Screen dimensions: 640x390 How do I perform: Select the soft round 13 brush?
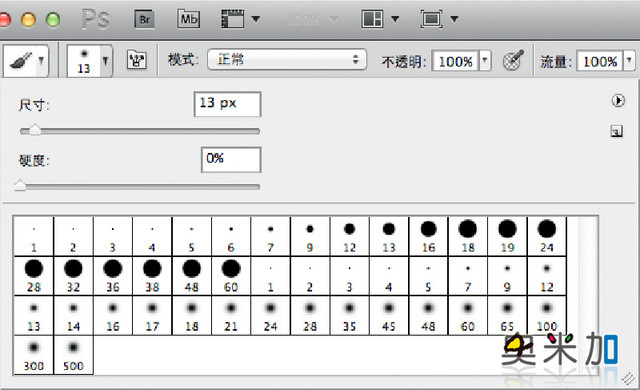(34, 315)
